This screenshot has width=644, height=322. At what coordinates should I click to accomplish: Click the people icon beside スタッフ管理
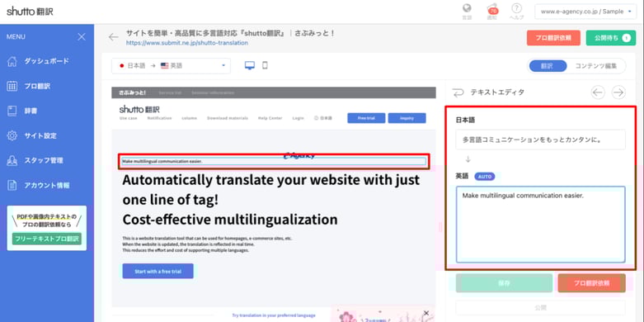tap(12, 160)
